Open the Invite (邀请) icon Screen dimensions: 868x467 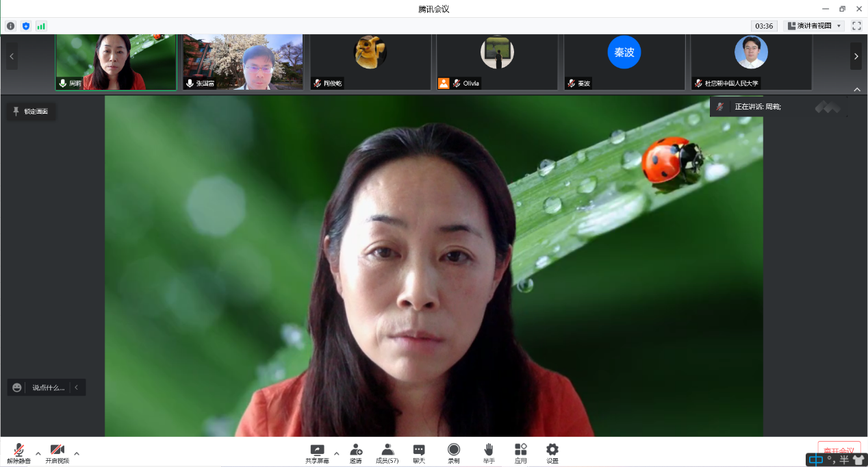356,453
